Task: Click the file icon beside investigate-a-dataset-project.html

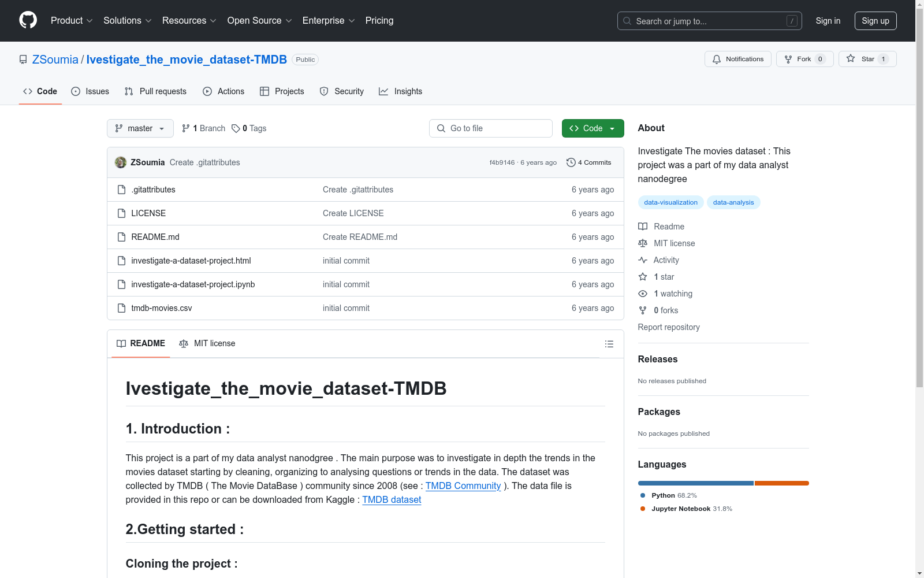Action: [x=121, y=261]
